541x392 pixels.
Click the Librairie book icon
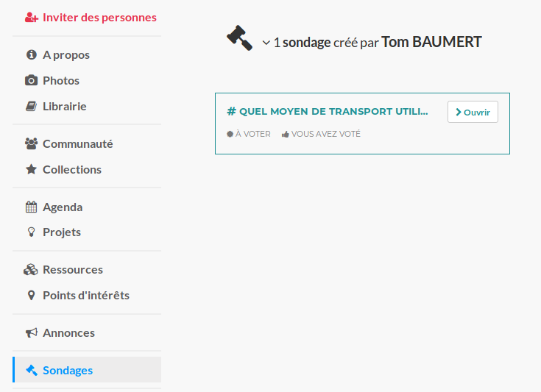[31, 106]
